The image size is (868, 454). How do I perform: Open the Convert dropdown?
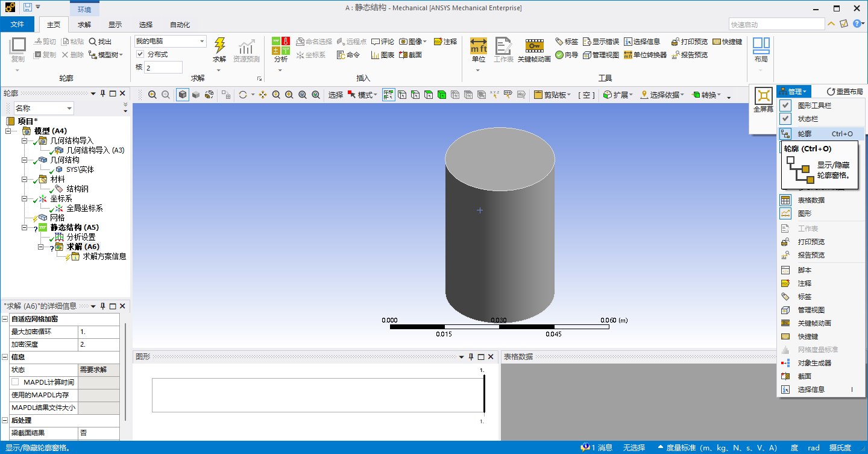[x=706, y=95]
